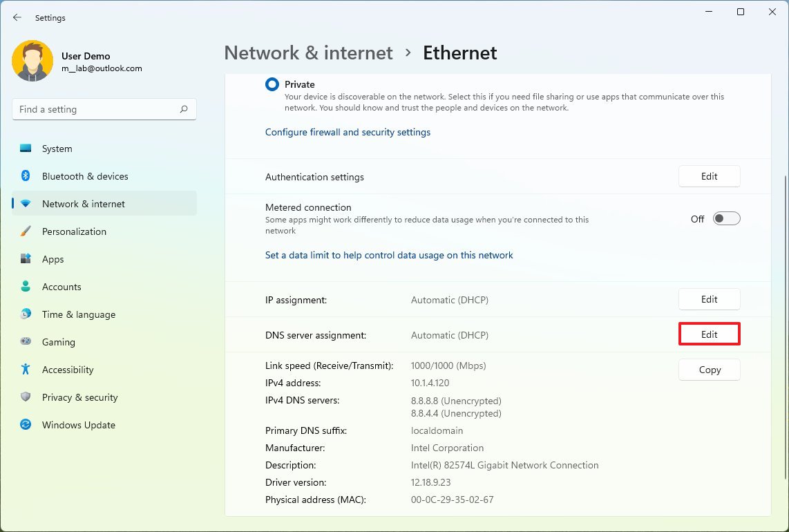Click the Bluetooth & devices icon
The image size is (789, 532).
click(x=26, y=176)
